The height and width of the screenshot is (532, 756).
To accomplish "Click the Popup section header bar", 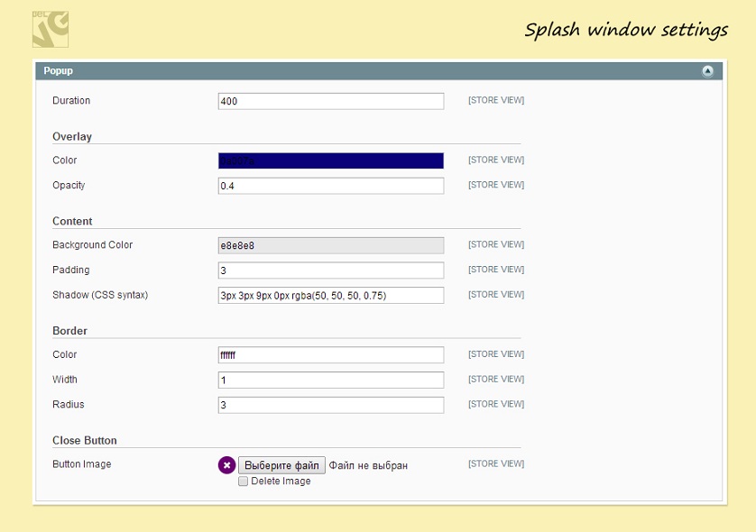I will coord(361,71).
